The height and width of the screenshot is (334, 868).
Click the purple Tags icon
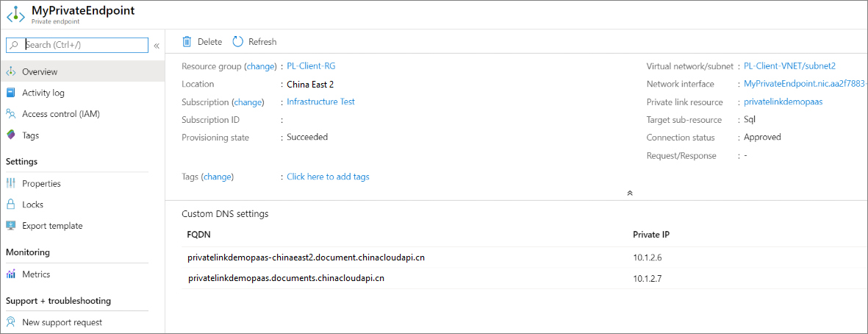click(11, 135)
